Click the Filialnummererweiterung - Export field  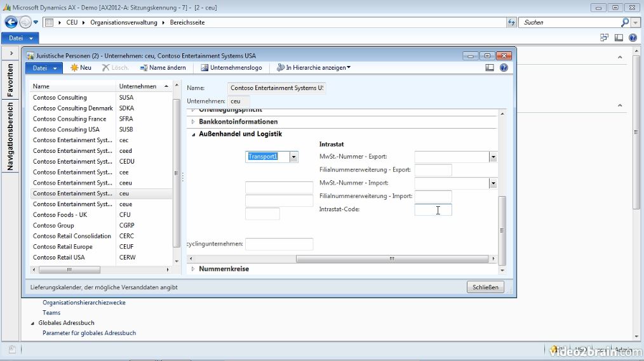[x=433, y=170]
